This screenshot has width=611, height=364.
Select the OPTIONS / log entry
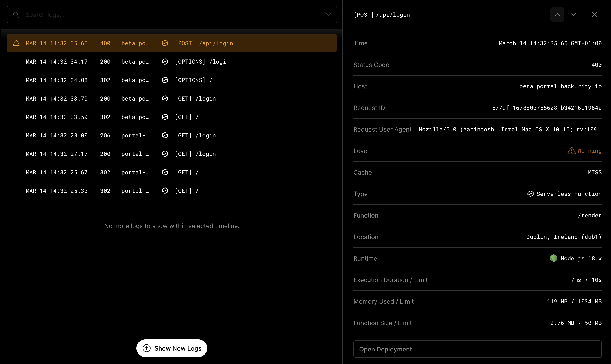172,80
